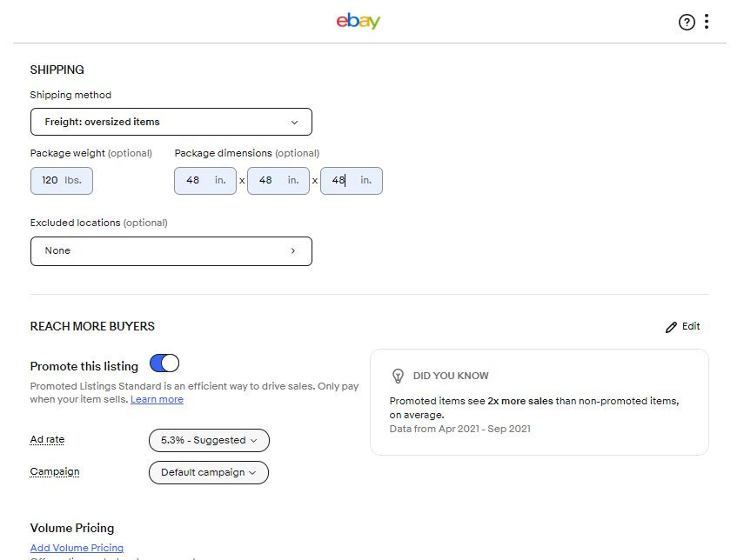This screenshot has width=744, height=560.
Task: Click the eBay logo
Action: tap(359, 21)
